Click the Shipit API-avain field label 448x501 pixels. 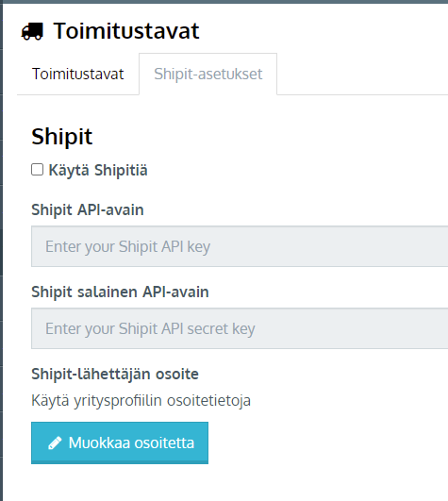click(88, 209)
